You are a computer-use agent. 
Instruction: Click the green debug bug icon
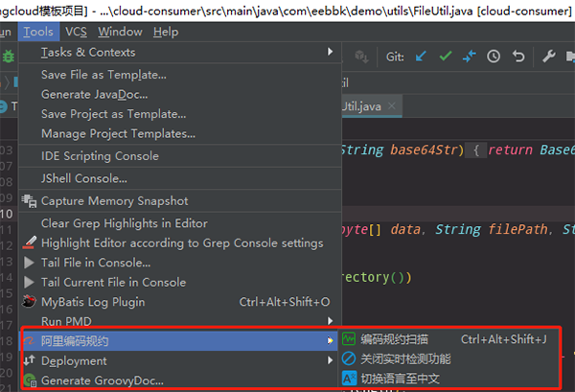tap(9, 57)
